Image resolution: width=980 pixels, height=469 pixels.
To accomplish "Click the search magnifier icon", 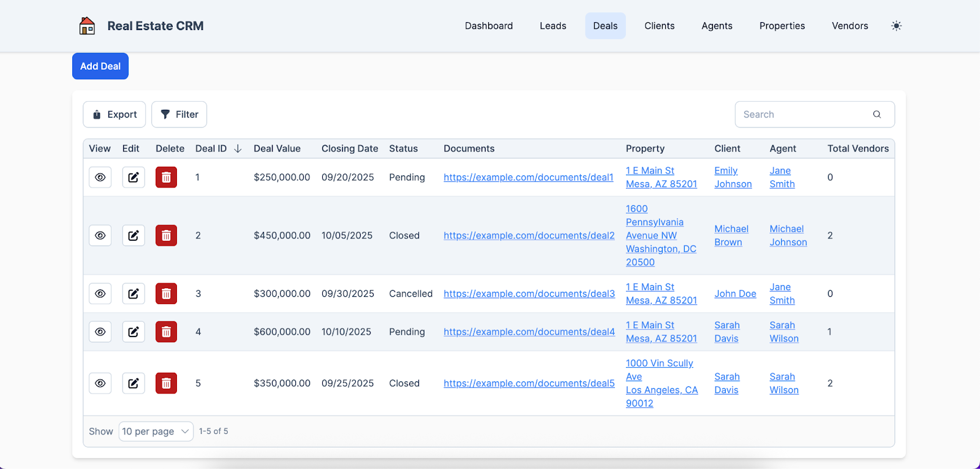I will [x=876, y=115].
